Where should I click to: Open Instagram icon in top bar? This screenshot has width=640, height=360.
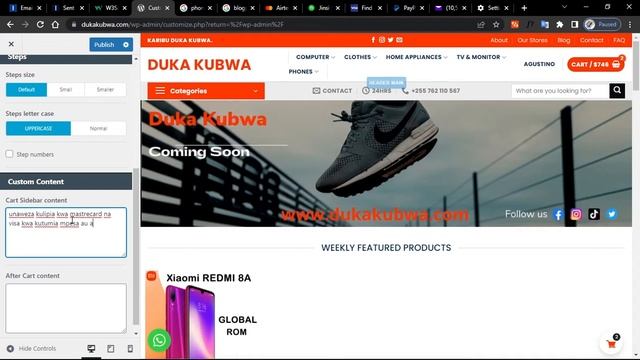(382, 40)
